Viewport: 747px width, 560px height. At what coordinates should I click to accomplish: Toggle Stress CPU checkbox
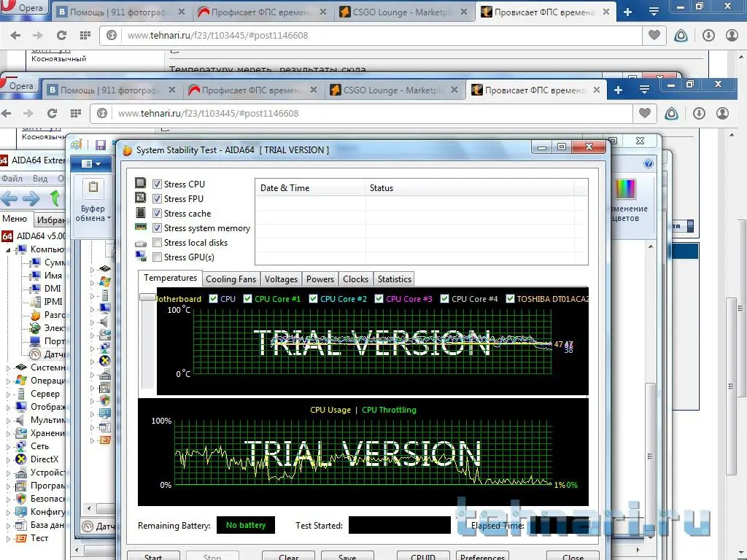[158, 184]
